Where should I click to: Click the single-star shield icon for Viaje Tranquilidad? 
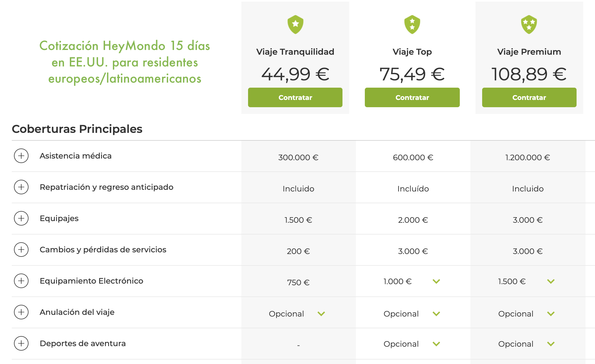[295, 24]
